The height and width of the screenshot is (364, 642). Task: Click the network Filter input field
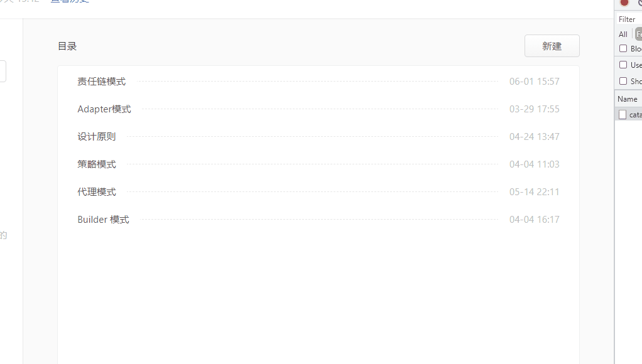click(629, 19)
